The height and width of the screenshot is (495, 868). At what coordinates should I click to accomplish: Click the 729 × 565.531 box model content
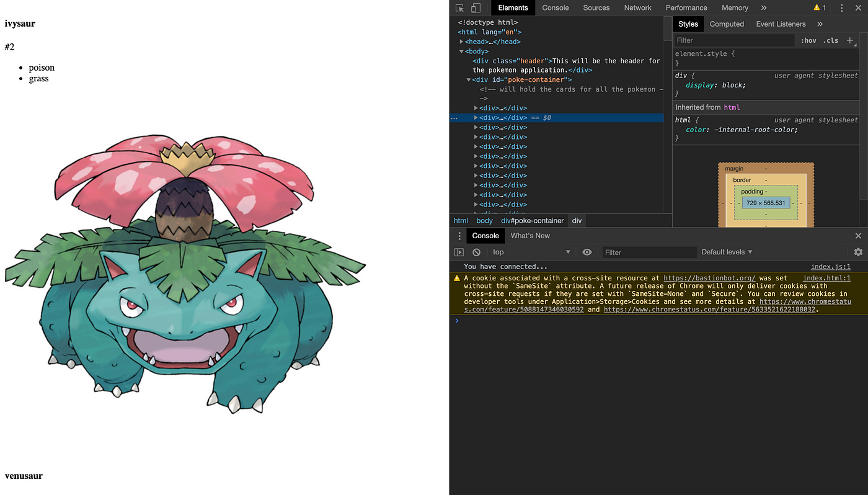coord(766,203)
